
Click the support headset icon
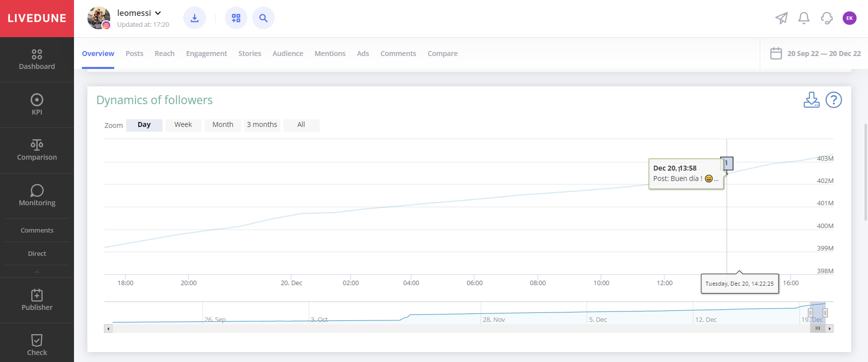tap(826, 18)
